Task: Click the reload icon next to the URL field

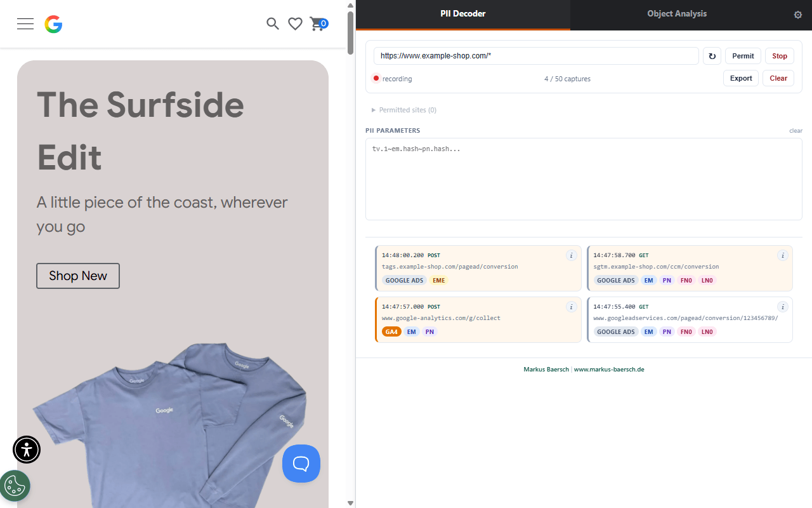Action: click(x=712, y=56)
